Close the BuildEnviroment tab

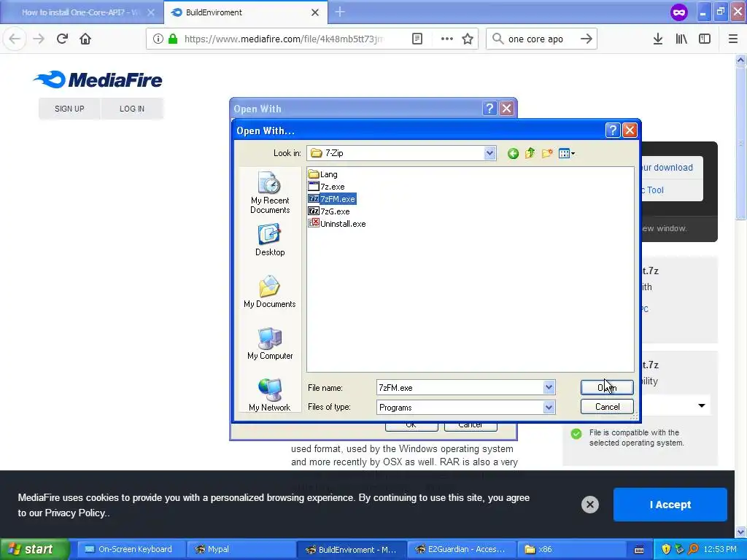coord(315,12)
